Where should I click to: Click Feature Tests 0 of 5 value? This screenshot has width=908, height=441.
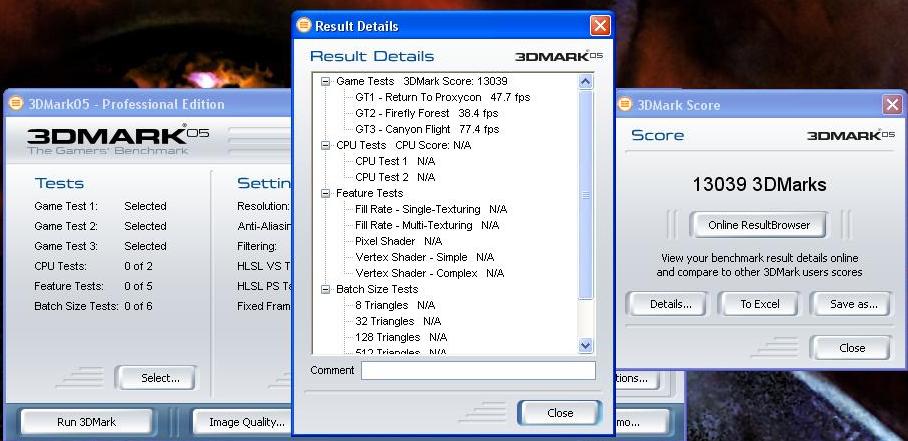click(138, 286)
